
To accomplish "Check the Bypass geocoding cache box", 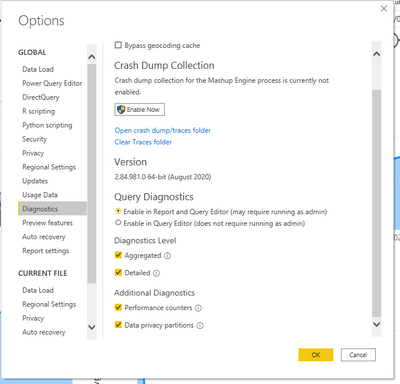I will click(x=118, y=45).
